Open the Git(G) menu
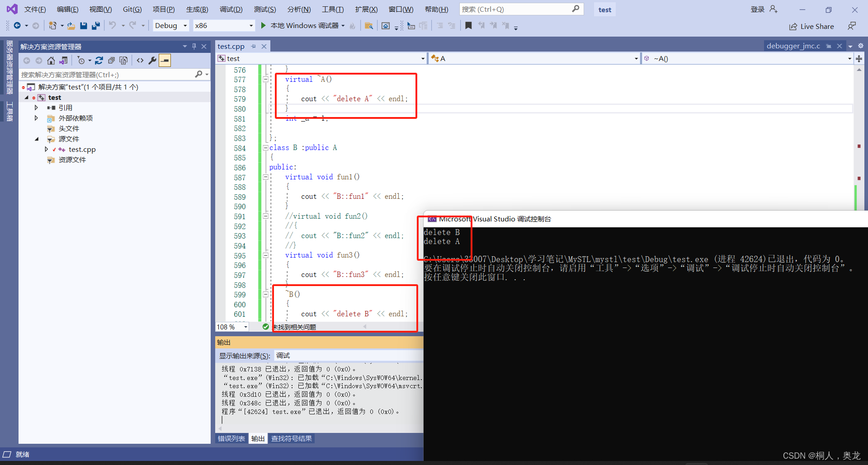 point(132,9)
